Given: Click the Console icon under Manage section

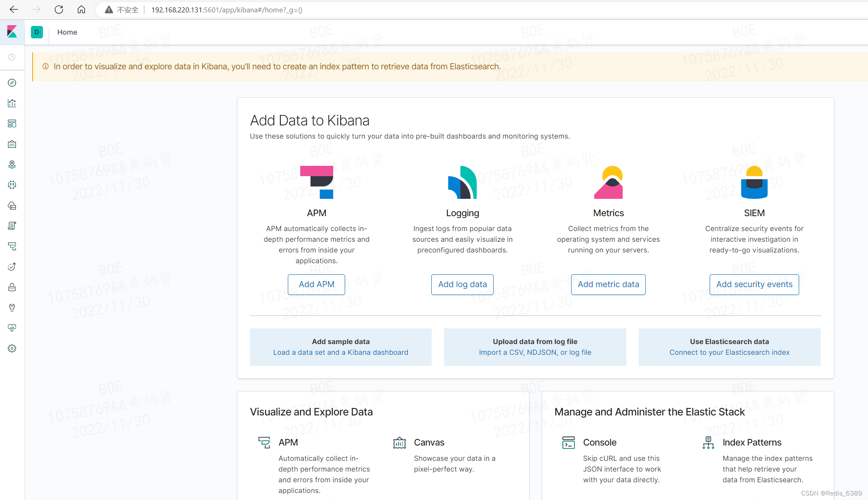Looking at the screenshot, I should (569, 443).
